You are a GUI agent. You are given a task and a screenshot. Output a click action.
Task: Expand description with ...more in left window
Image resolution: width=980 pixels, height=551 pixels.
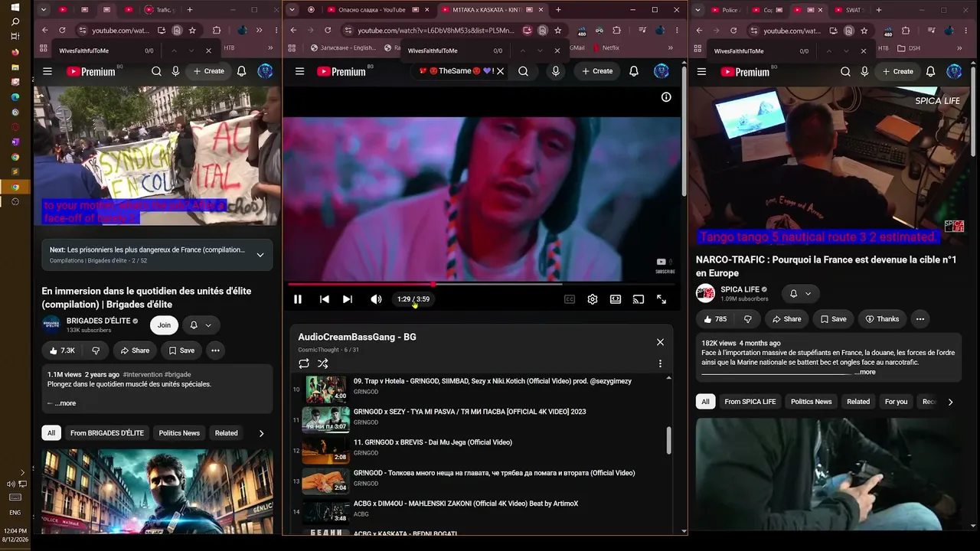click(65, 403)
